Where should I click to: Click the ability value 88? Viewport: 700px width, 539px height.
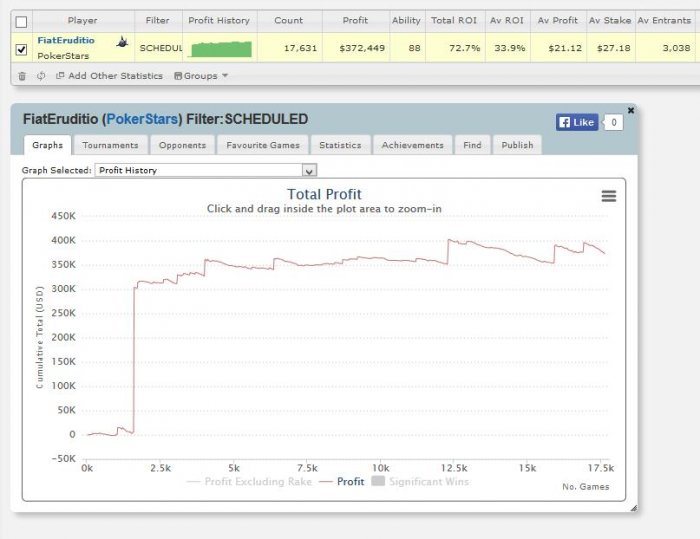414,48
